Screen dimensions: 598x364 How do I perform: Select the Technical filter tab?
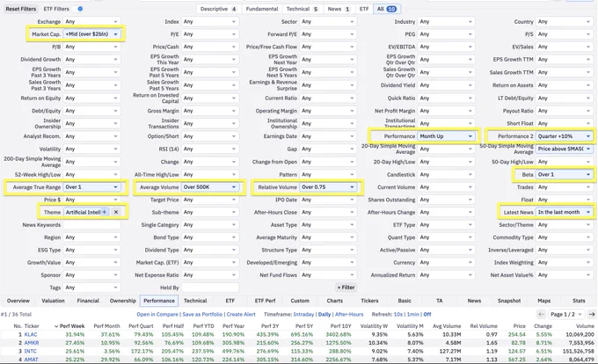302,9
